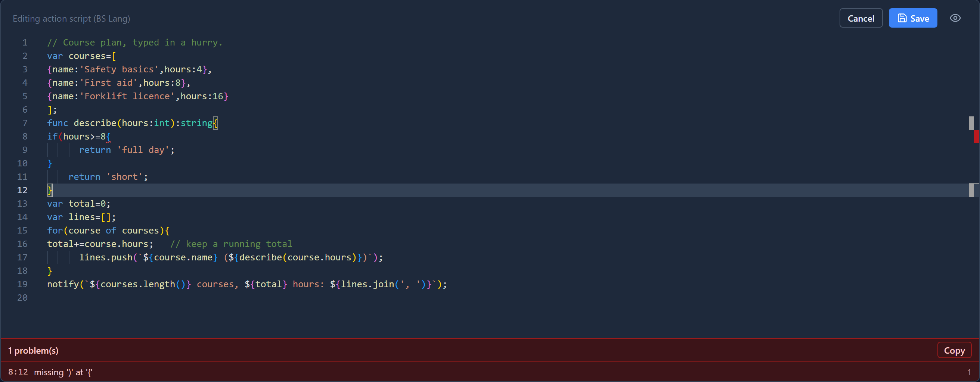The width and height of the screenshot is (980, 382).
Task: Click line number 12 in gutter
Action: coord(22,190)
